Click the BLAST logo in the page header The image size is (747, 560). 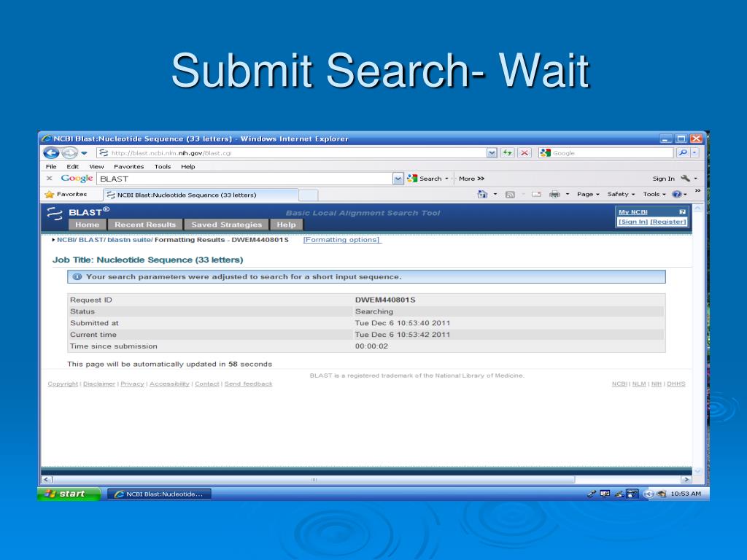click(78, 212)
